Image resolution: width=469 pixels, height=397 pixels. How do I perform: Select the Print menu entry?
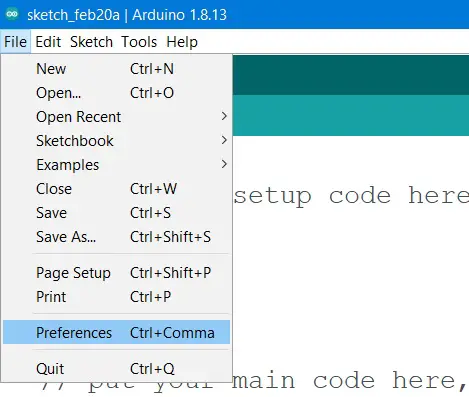[116, 297]
